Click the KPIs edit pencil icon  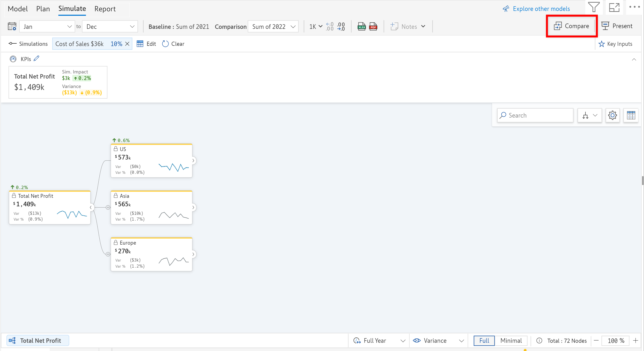(x=37, y=58)
